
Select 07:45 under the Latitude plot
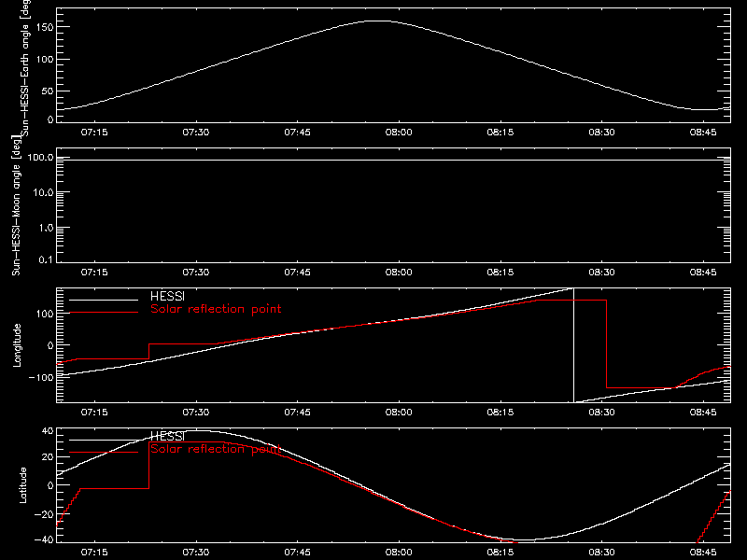(x=297, y=553)
